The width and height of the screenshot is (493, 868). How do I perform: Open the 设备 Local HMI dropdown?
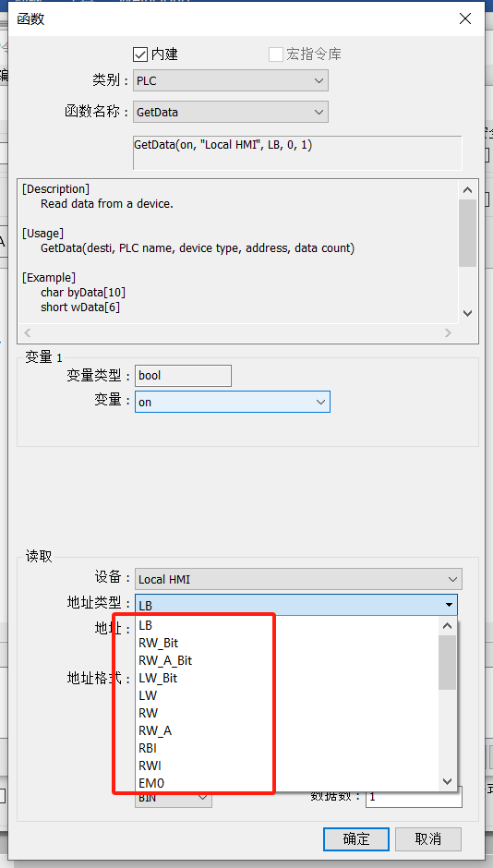(x=298, y=579)
